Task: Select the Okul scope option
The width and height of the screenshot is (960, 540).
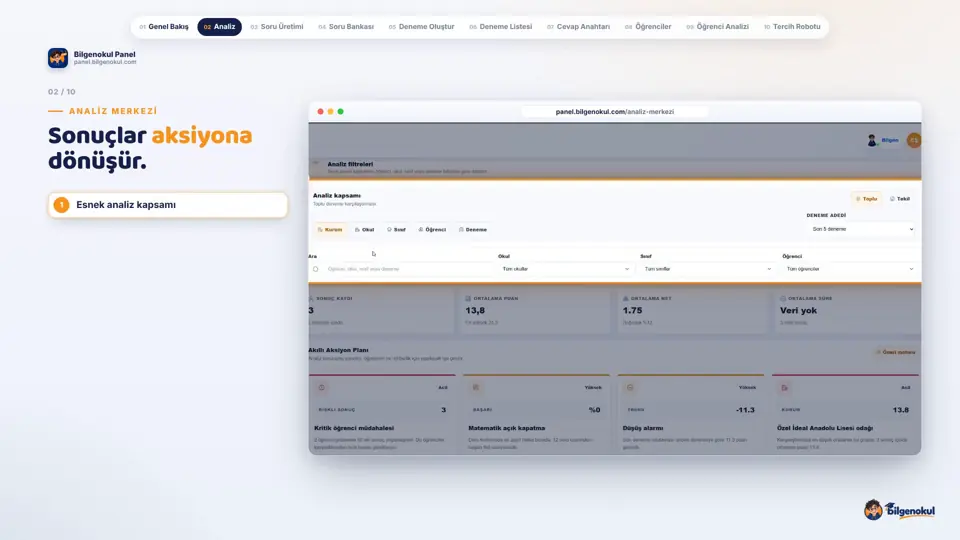Action: point(364,230)
